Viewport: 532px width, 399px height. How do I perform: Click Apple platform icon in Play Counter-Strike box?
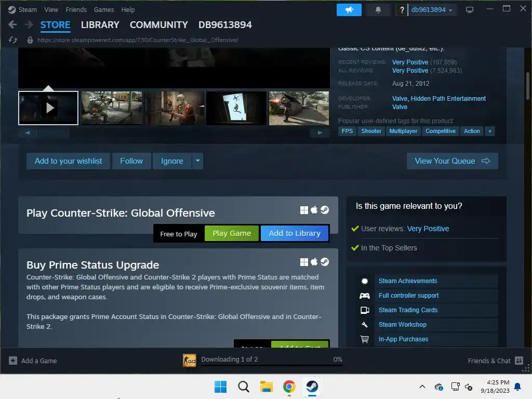pyautogui.click(x=314, y=210)
